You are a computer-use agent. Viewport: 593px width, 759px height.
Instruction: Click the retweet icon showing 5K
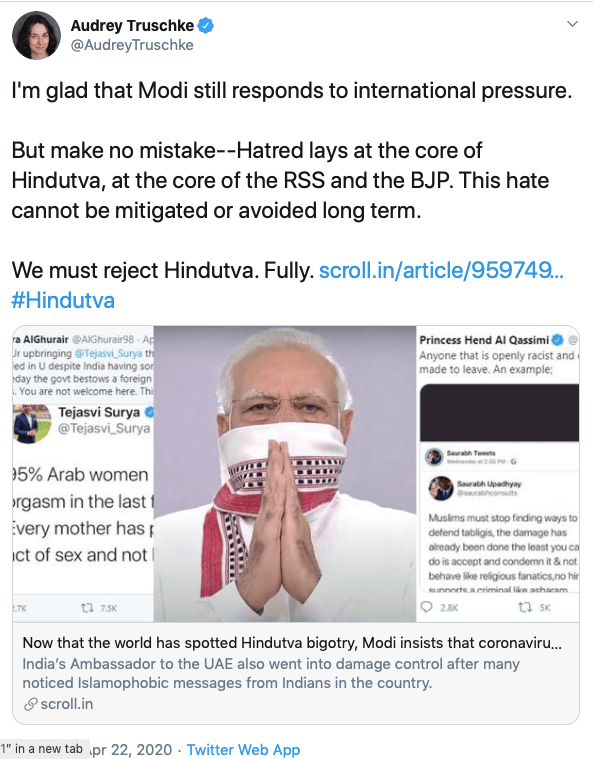tap(525, 607)
